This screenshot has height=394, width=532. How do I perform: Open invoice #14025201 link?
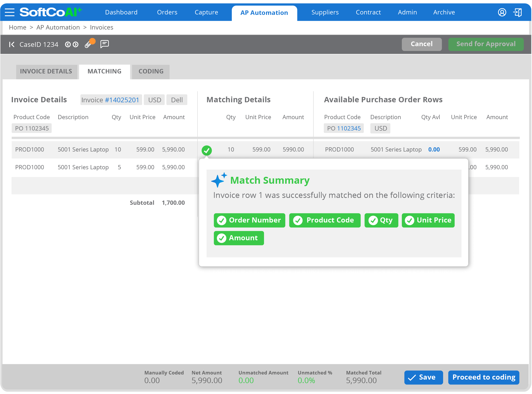click(122, 100)
